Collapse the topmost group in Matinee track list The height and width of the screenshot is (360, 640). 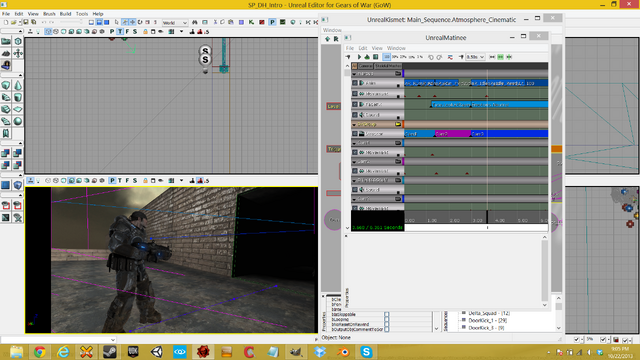tap(354, 74)
